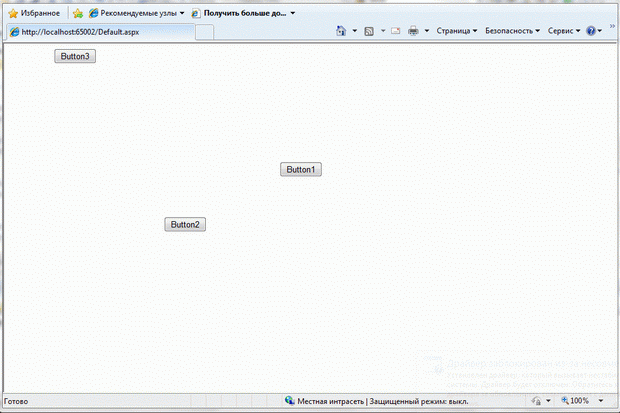
Task: Click the Home page icon
Action: [x=341, y=31]
